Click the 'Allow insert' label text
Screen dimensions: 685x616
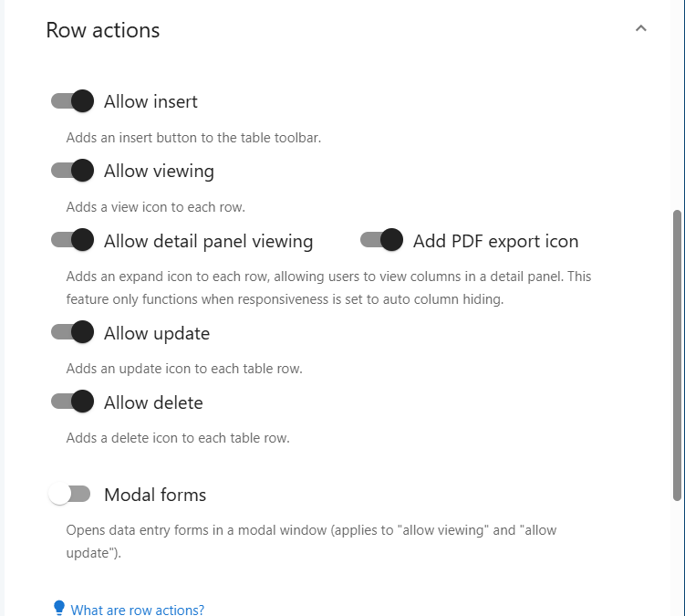[150, 101]
